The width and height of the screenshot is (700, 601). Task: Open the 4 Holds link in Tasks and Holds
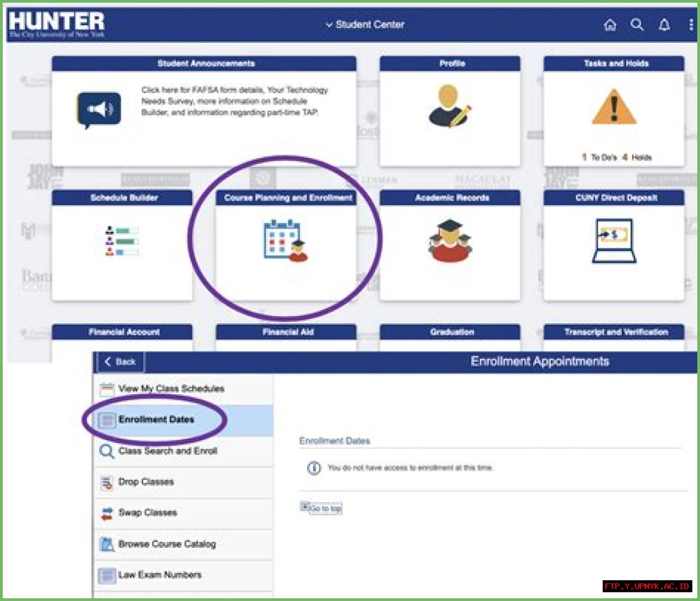[638, 157]
